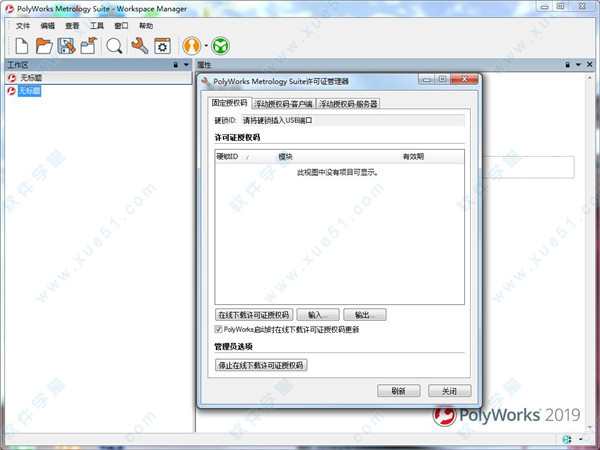
Task: Open the 帮助 menu
Action: coord(146,26)
